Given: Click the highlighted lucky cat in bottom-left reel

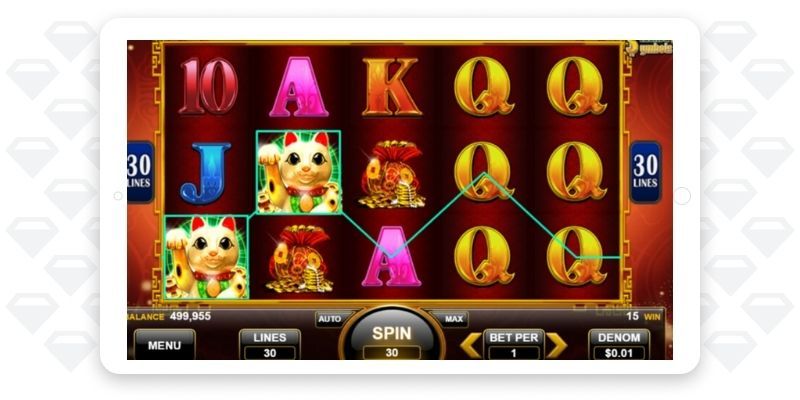Looking at the screenshot, I should (x=206, y=257).
